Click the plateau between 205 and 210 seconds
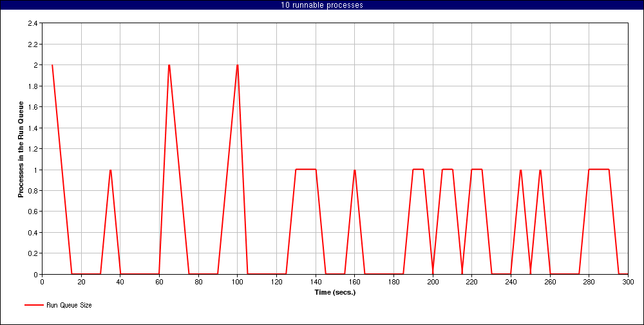Image resolution: width=644 pixels, height=325 pixels. 448,169
